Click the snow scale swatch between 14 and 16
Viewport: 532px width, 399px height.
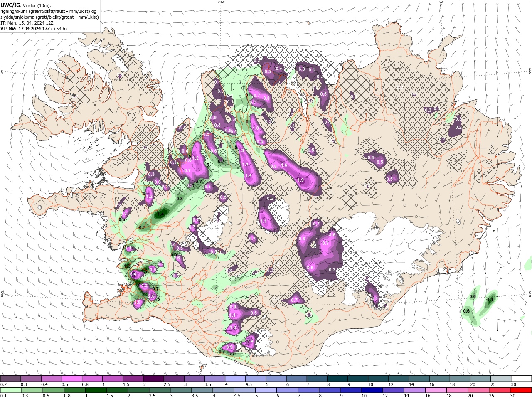click(419, 379)
